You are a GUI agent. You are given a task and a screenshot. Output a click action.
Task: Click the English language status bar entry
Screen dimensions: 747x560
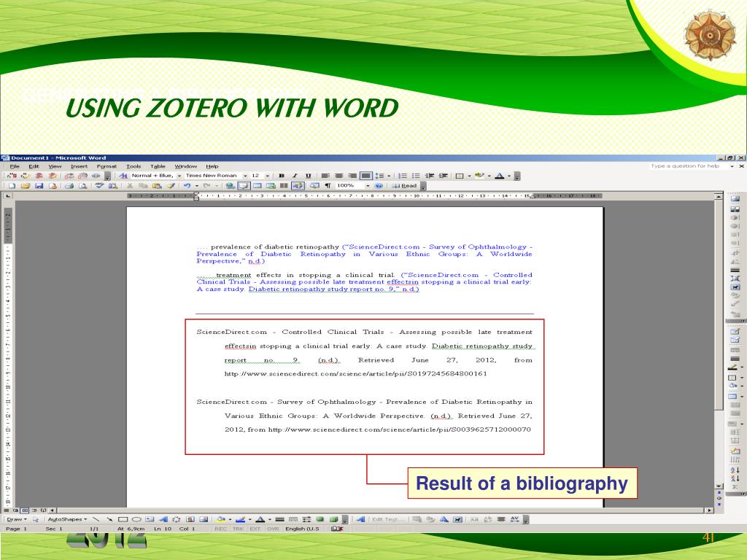[x=302, y=528]
